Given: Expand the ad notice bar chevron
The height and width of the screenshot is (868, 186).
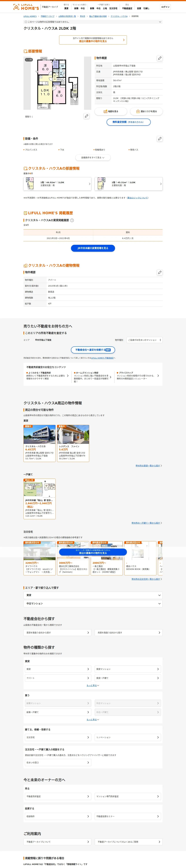Looking at the screenshot, I should [x=160, y=22].
